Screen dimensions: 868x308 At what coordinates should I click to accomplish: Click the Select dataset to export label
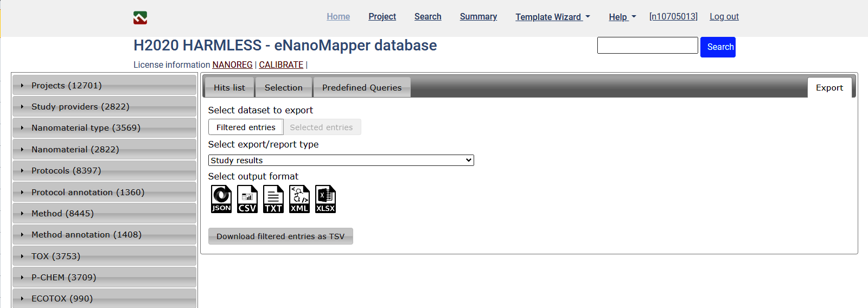click(x=260, y=110)
